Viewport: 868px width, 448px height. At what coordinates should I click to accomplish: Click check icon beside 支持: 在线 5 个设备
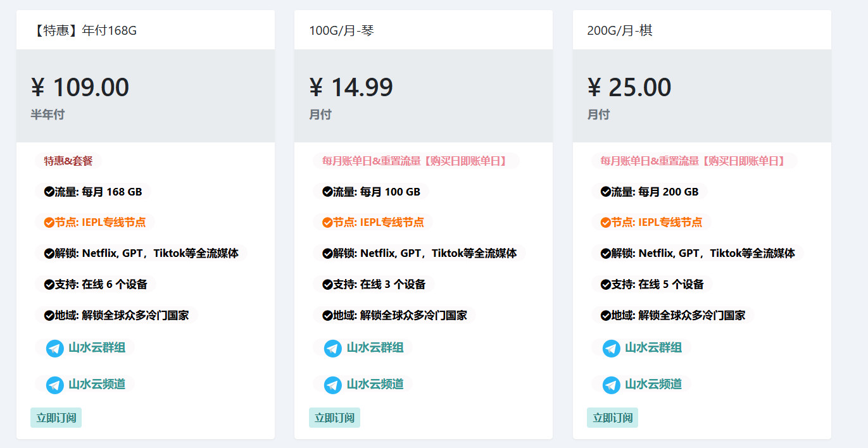605,285
